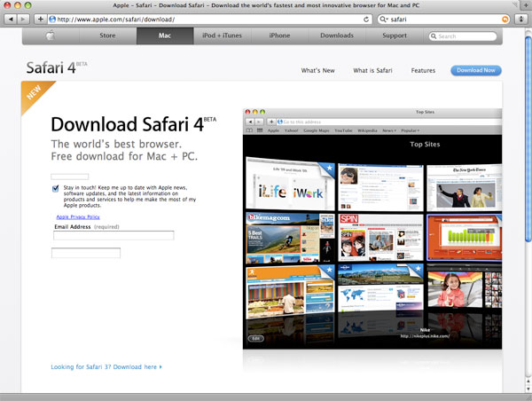Click the bug report button in the toolbar
This screenshot has height=401, width=532.
[521, 19]
